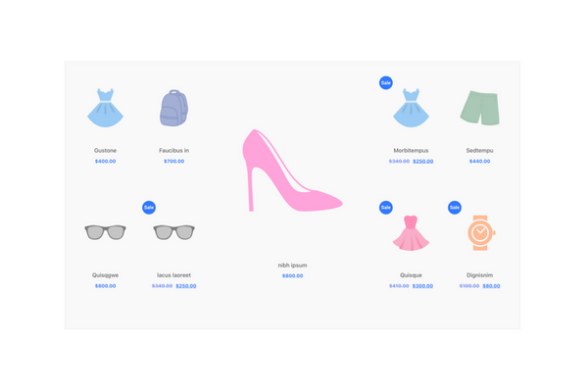Viewport: 588px width, 392px height.
Task: Click the $250.00 price under Morbitempus
Action: (422, 161)
